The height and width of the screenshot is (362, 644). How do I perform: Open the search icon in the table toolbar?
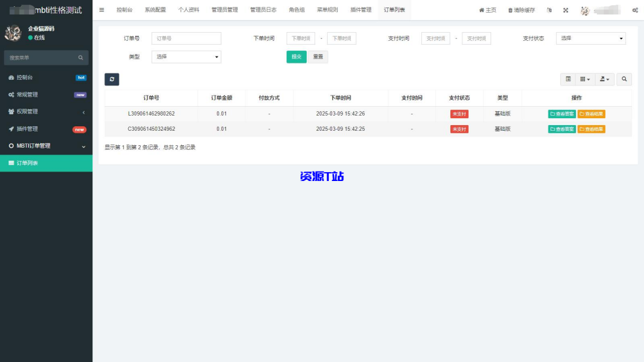click(623, 79)
